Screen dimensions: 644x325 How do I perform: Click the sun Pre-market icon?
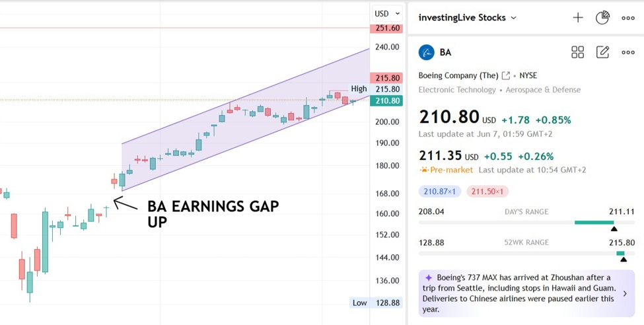click(424, 170)
